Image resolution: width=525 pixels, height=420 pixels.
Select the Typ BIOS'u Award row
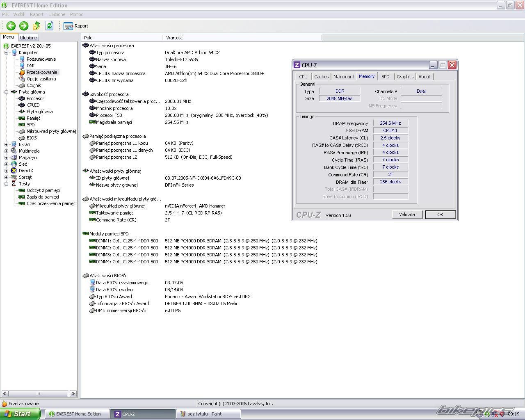pyautogui.click(x=201, y=297)
